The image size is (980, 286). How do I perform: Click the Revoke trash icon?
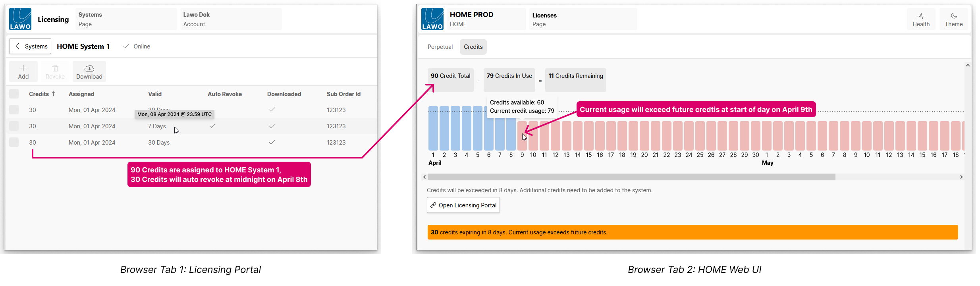click(x=55, y=68)
